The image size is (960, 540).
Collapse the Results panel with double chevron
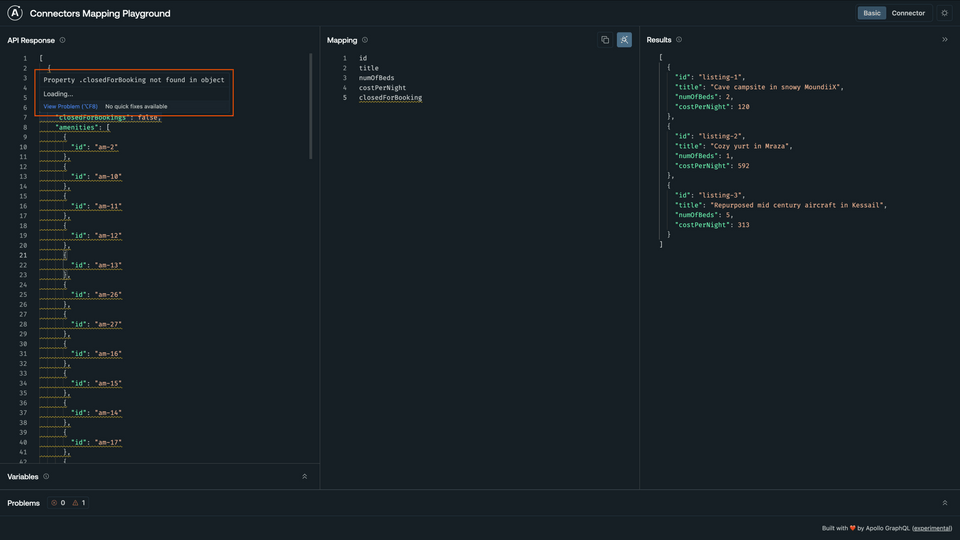point(944,40)
